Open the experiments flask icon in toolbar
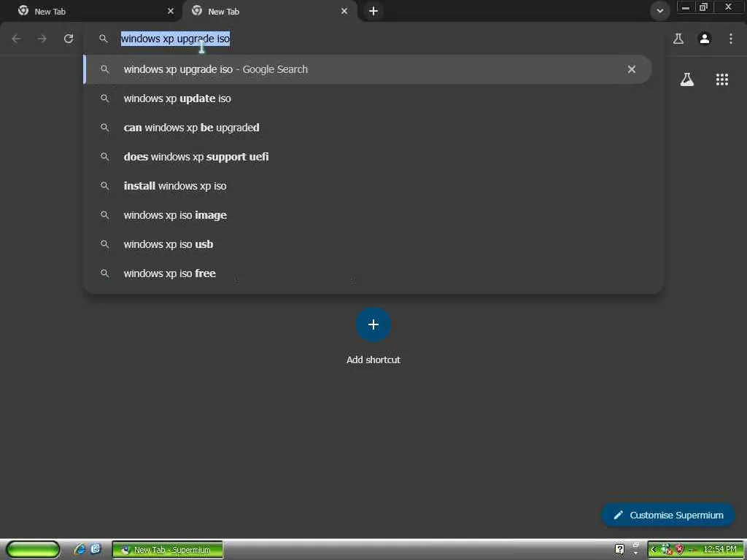This screenshot has height=560, width=747. (678, 39)
